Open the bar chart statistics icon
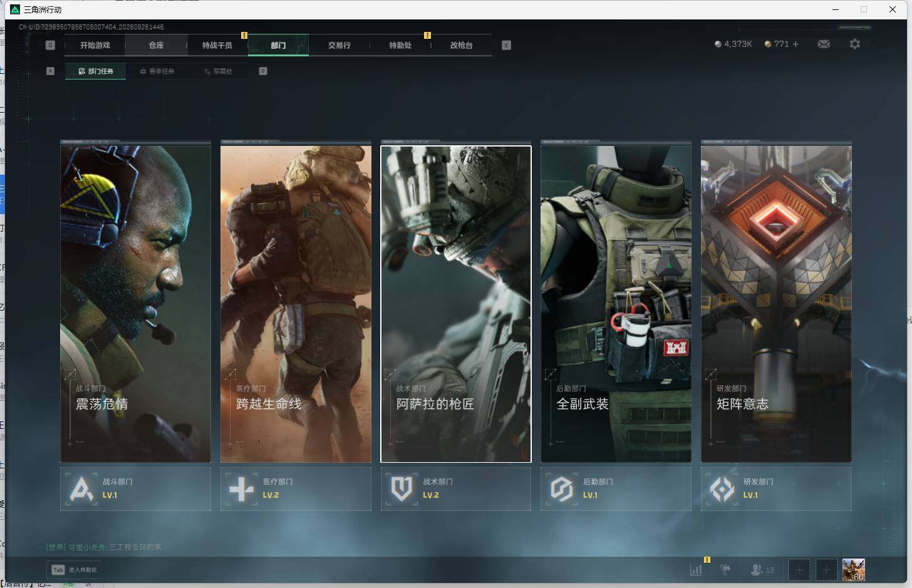 pyautogui.click(x=696, y=570)
